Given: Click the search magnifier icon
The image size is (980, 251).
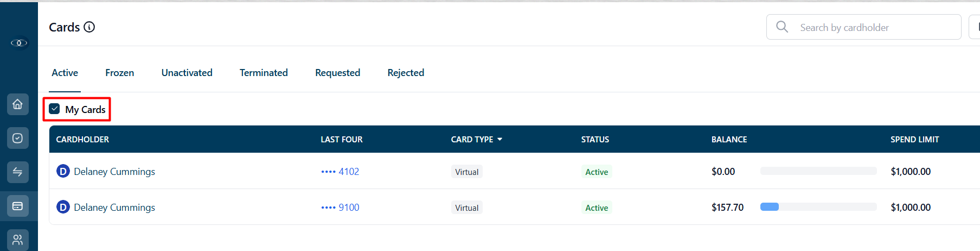Looking at the screenshot, I should tap(782, 27).
